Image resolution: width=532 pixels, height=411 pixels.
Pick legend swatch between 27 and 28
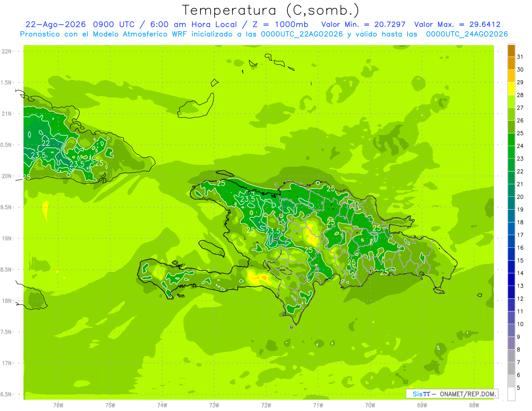click(511, 102)
